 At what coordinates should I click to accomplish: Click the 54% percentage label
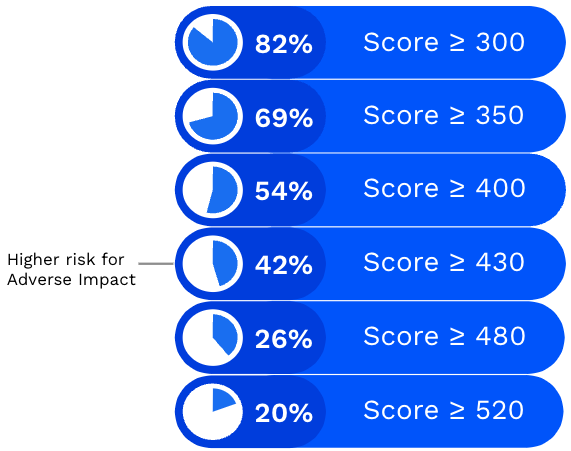click(284, 191)
